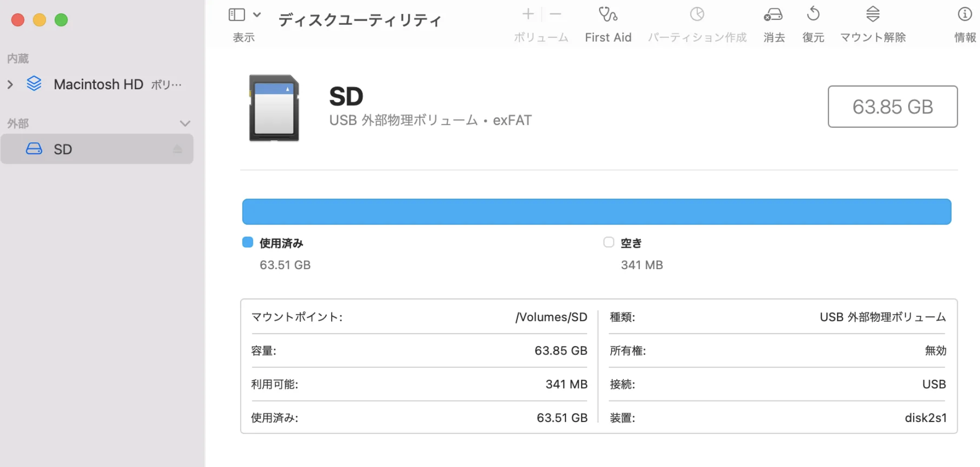Screen dimensions: 980x467
Task: Click the 63.85 GB capacity box
Action: [x=893, y=107]
